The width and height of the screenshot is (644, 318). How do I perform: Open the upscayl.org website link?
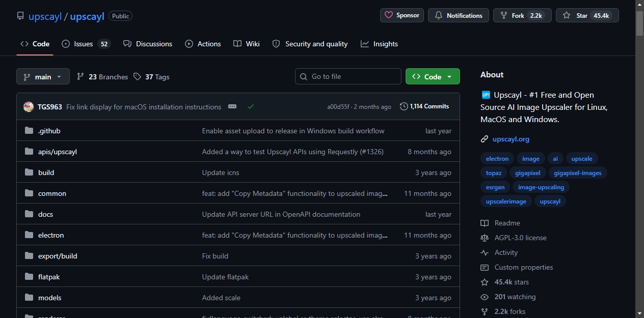[x=511, y=139]
